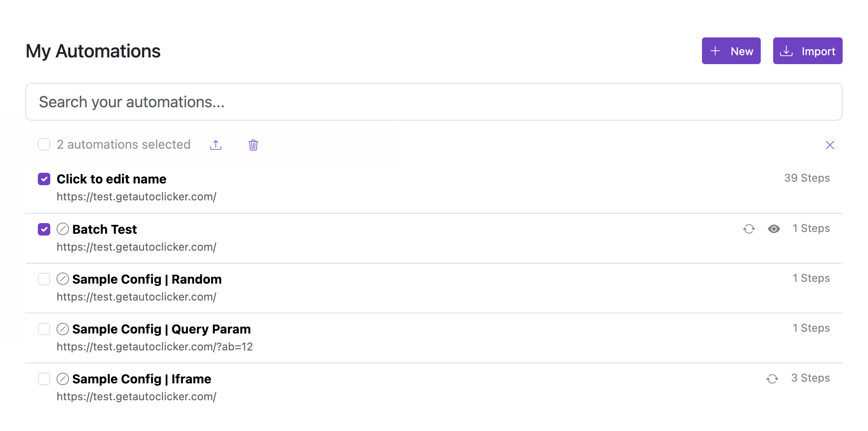Delete selected automations with trash icon

click(253, 145)
